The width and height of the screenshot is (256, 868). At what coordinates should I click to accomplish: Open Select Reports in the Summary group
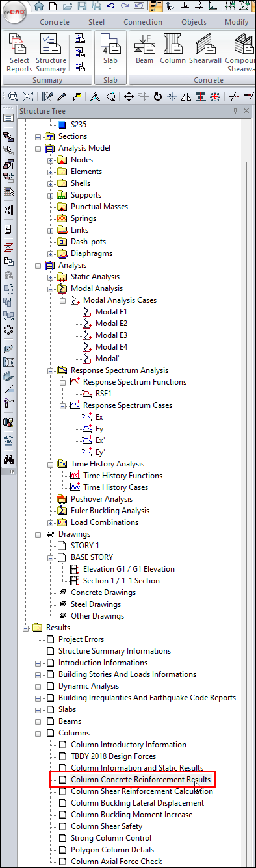19,53
